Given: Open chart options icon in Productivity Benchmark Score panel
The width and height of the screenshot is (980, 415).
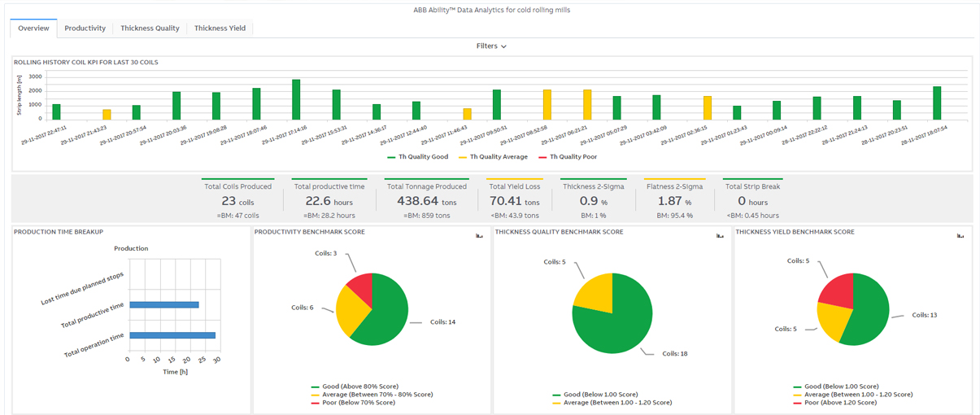Looking at the screenshot, I should pyautogui.click(x=479, y=236).
